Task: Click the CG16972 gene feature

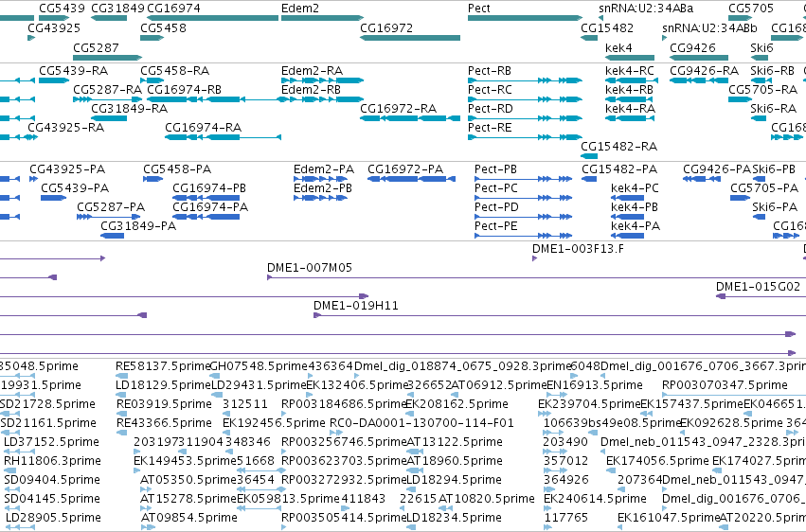Action: [x=410, y=38]
